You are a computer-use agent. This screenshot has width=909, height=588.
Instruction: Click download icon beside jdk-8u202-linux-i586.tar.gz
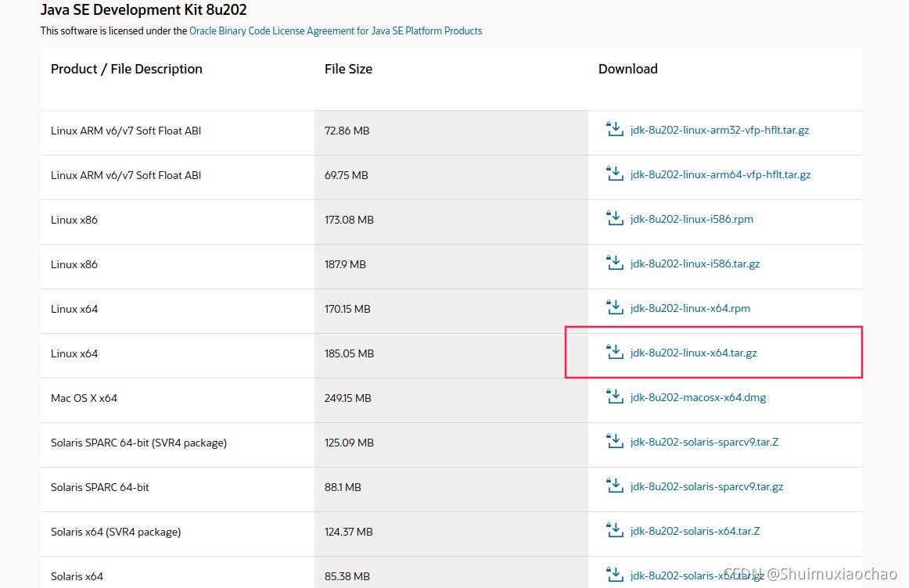click(x=615, y=263)
